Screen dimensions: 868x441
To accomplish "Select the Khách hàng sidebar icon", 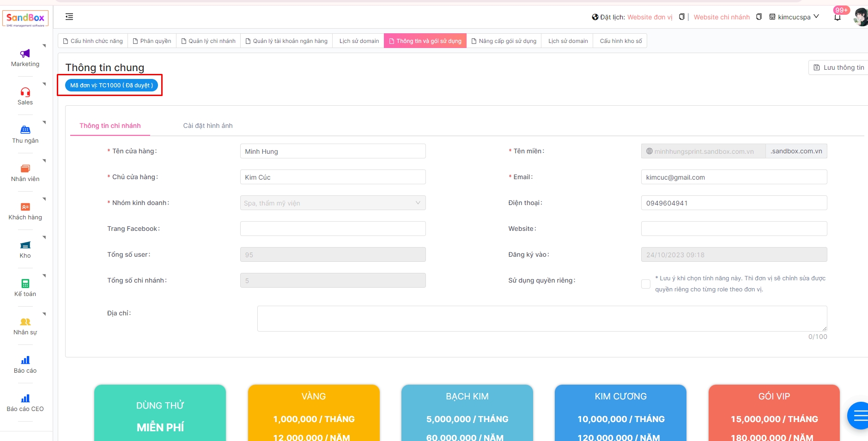I will [25, 207].
